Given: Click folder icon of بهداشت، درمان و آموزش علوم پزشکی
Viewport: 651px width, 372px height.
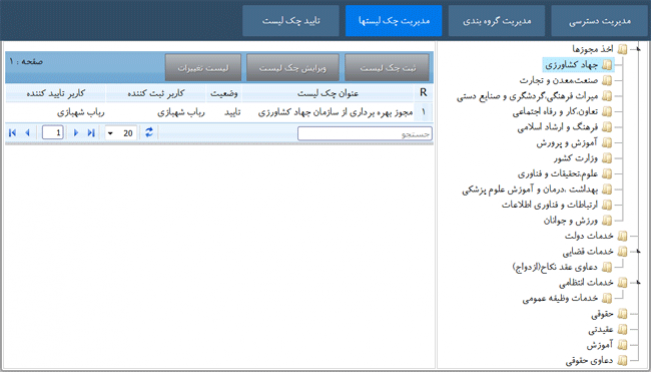Looking at the screenshot, I should (607, 189).
